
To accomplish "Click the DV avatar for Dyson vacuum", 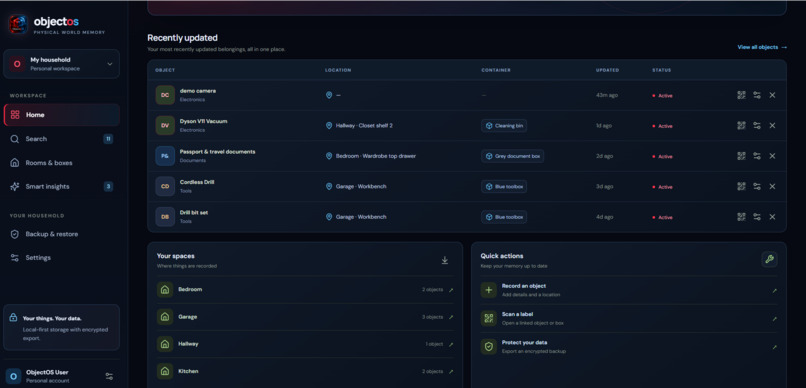I will click(165, 125).
